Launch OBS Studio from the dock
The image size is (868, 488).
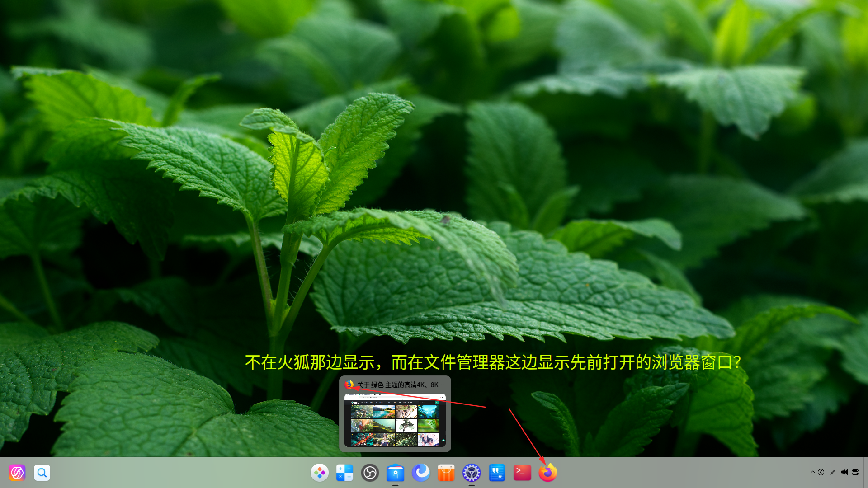[x=370, y=473]
